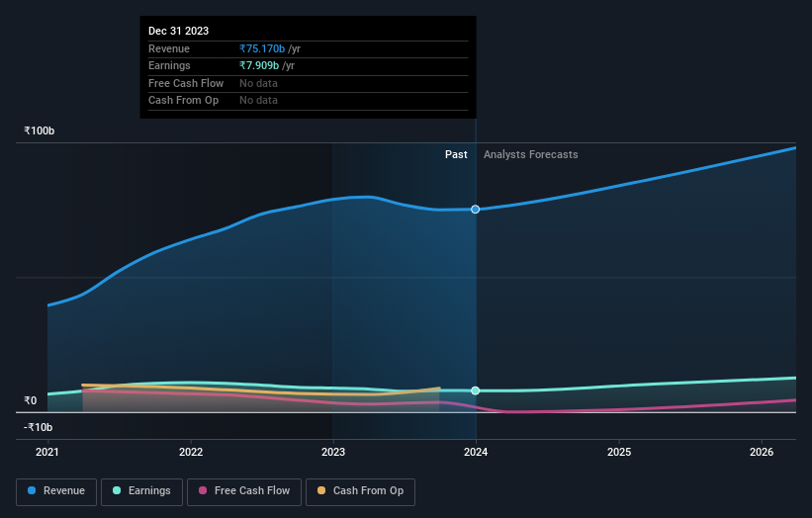The height and width of the screenshot is (518, 812).
Task: Click the ₹0 y-axis label
Action: click(x=30, y=400)
